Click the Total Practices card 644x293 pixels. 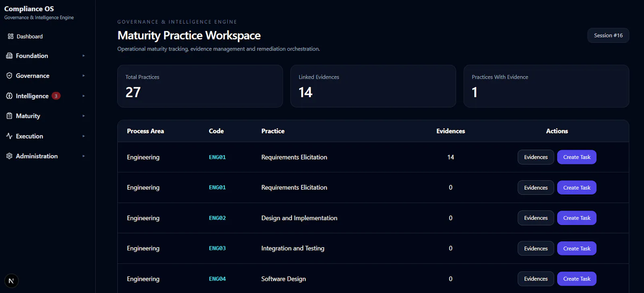(200, 86)
